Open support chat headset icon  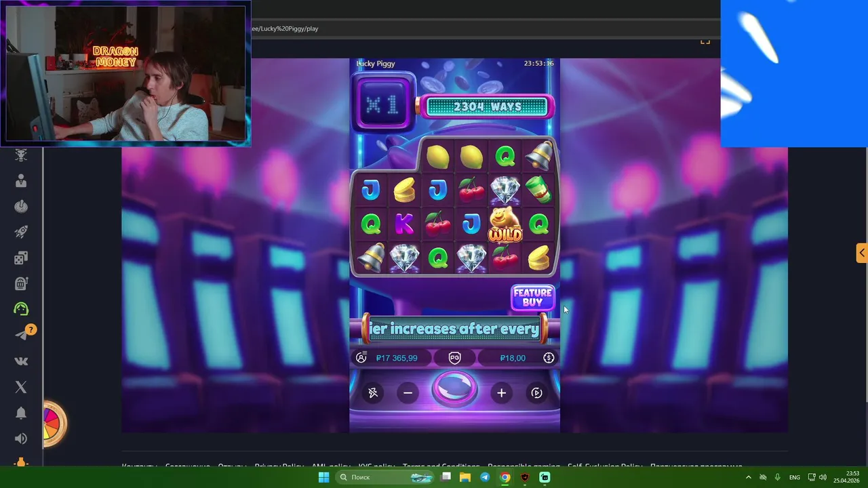21,309
